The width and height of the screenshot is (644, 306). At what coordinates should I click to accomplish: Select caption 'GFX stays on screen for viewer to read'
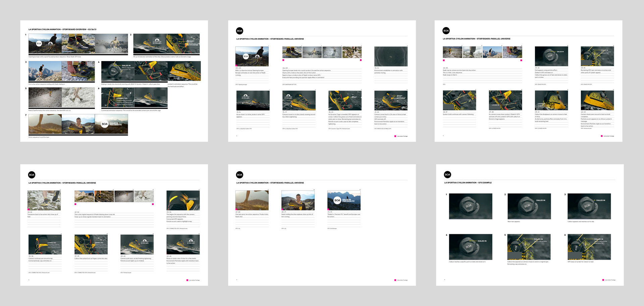pyautogui.click(x=580, y=262)
